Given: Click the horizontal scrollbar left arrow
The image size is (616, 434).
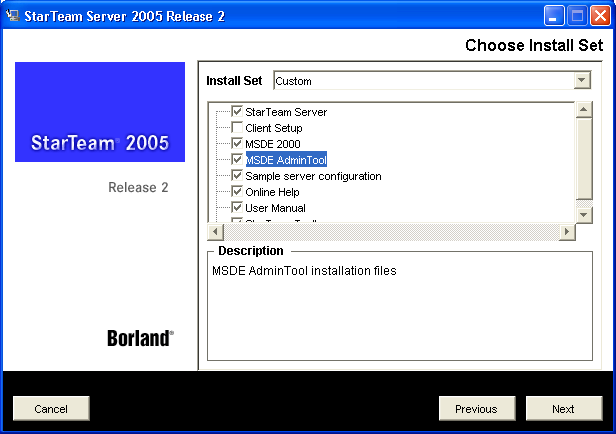Looking at the screenshot, I should (217, 232).
